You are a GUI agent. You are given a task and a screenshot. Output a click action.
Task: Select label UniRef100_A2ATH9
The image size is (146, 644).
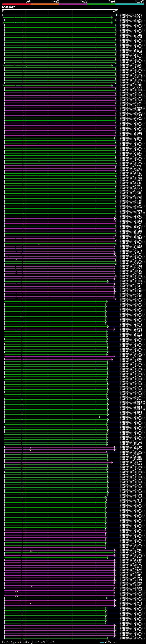pyautogui.click(x=131, y=459)
